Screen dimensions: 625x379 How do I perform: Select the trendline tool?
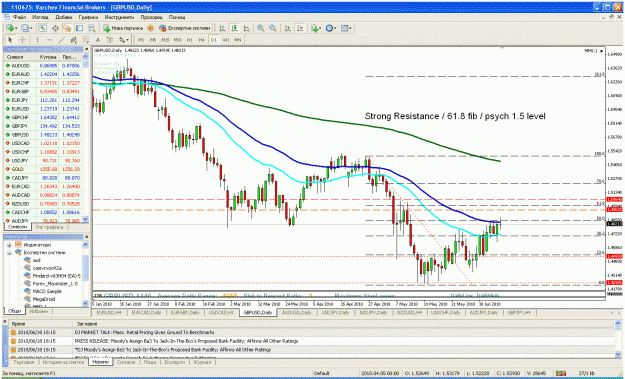[61, 40]
